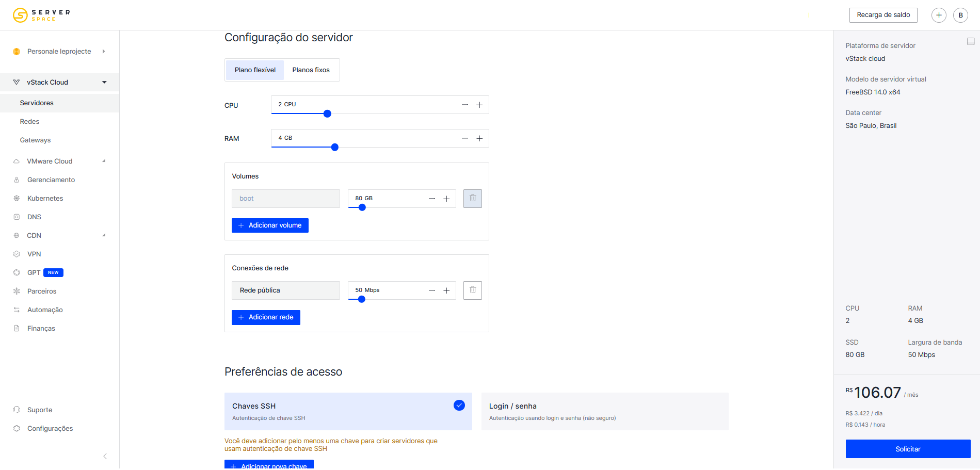Open user avatar B menu

tap(960, 15)
